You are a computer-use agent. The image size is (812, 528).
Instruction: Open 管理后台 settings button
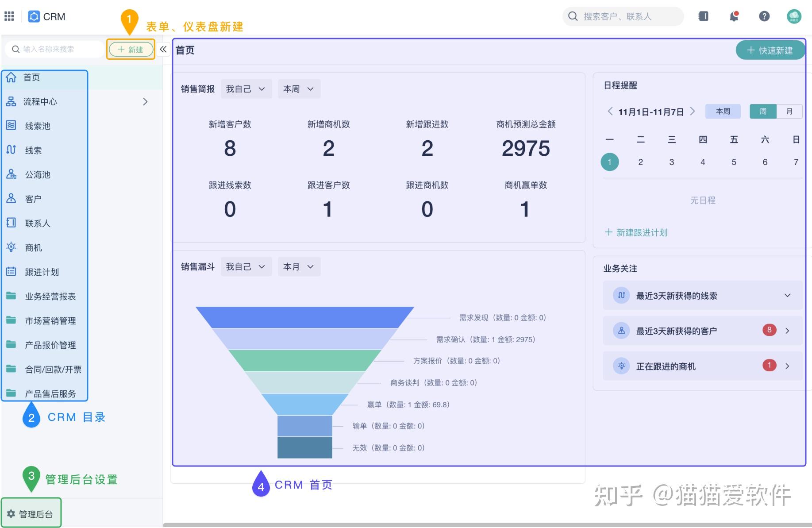31,514
